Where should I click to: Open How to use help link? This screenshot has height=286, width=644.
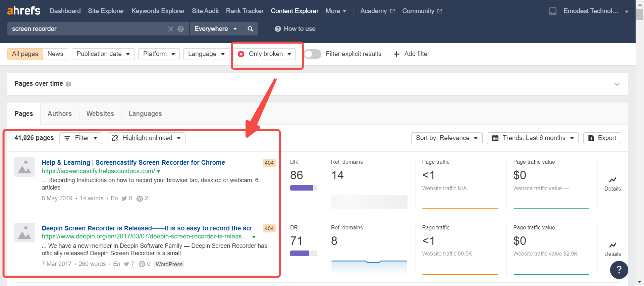[295, 29]
